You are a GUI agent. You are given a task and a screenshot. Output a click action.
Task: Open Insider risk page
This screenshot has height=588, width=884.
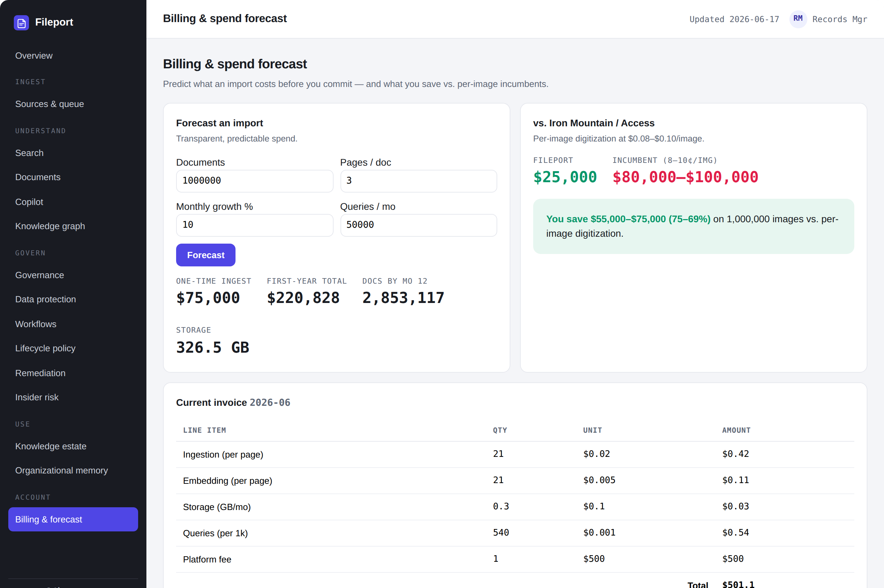[73, 397]
